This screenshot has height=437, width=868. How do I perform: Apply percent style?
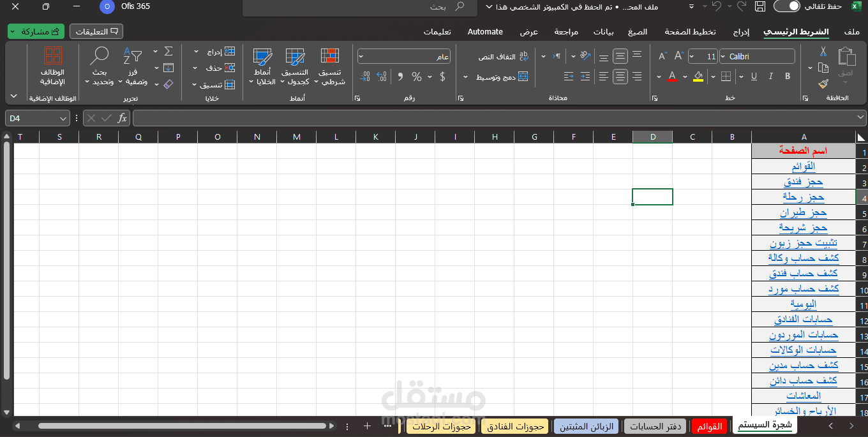[417, 77]
